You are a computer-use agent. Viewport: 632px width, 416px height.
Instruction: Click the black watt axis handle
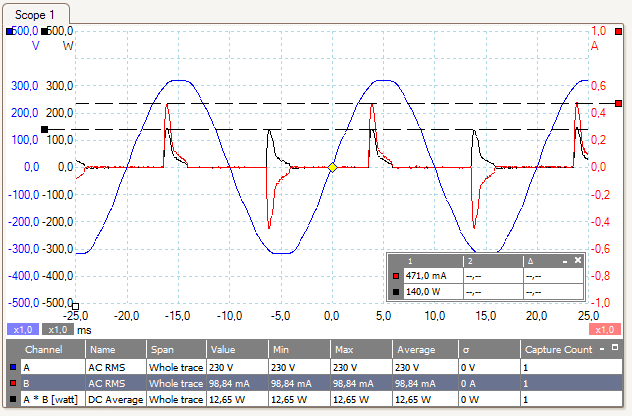[46, 31]
